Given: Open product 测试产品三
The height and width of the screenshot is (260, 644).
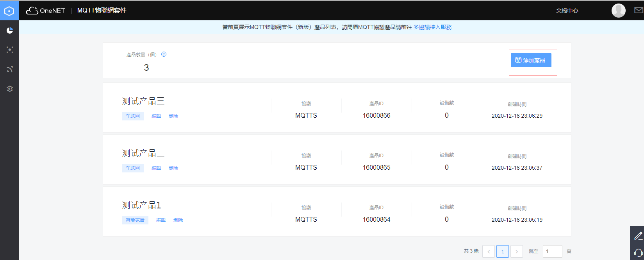Looking at the screenshot, I should tap(143, 101).
